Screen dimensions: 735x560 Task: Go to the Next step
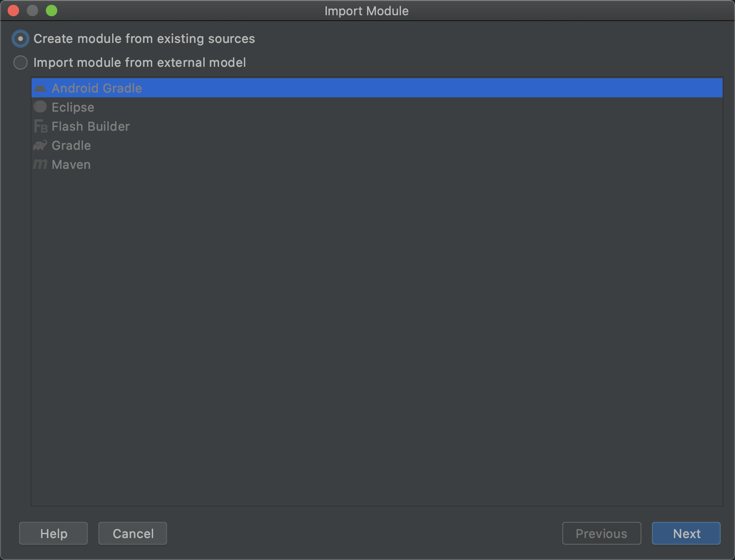coord(686,533)
